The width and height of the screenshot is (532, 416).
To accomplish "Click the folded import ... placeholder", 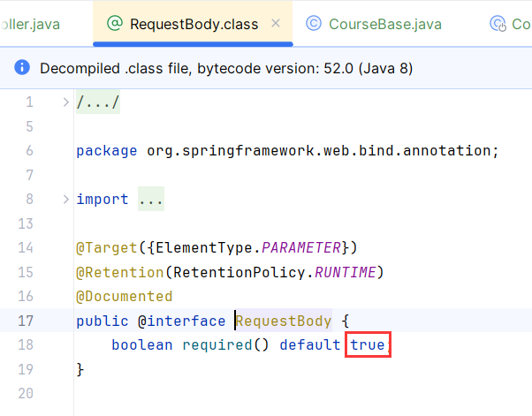I will click(x=150, y=199).
